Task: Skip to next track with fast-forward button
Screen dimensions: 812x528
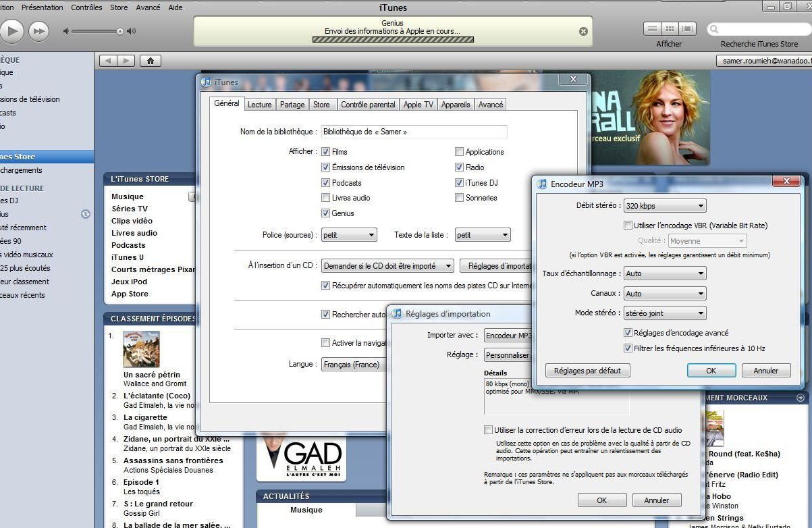Action: (x=39, y=30)
